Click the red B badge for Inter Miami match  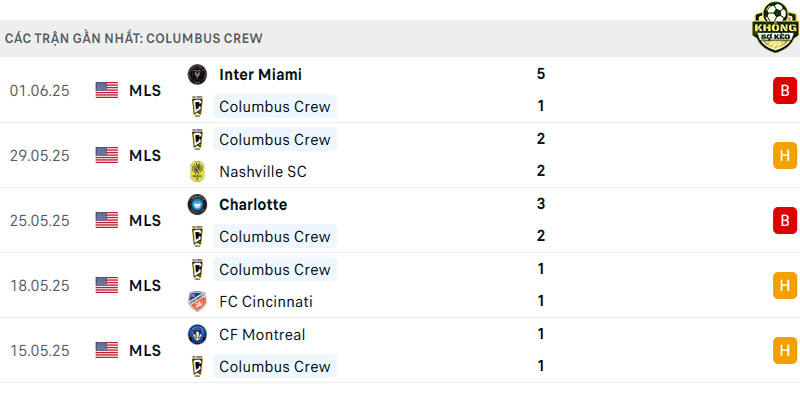785,90
